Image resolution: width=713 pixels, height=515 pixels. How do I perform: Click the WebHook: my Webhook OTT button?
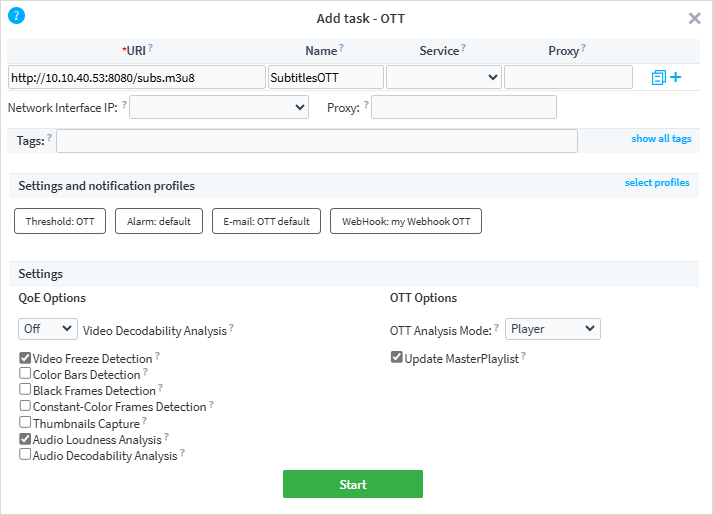tap(405, 221)
